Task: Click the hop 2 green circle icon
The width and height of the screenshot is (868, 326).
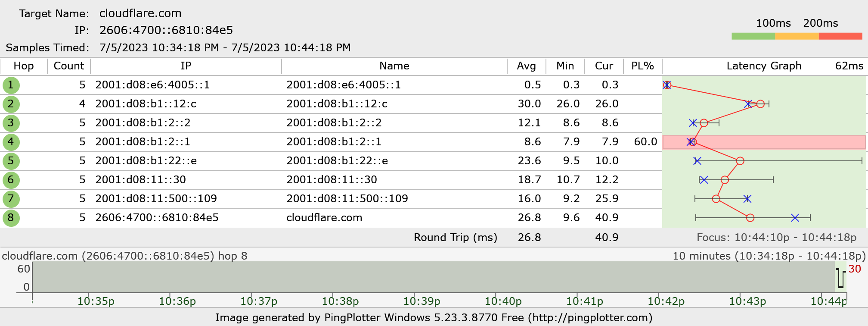Action: 11,104
